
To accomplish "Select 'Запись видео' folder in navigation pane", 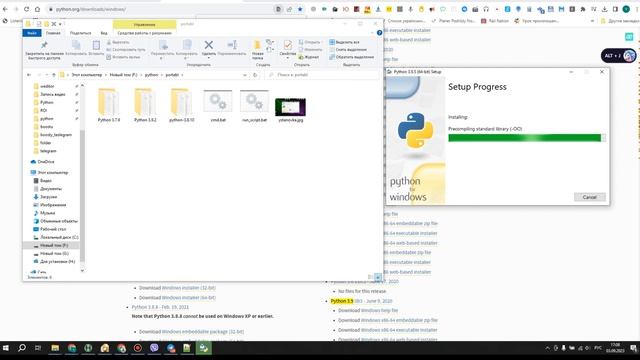I will coord(53,94).
